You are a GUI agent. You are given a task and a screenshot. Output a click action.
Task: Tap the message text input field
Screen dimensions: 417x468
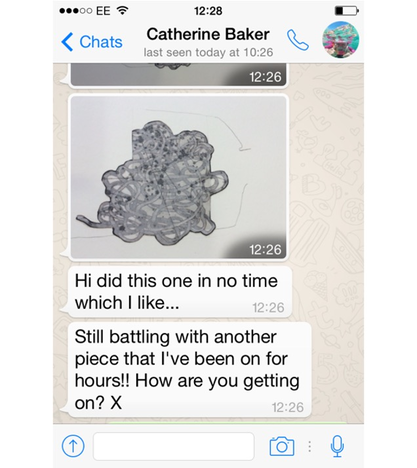tap(174, 446)
